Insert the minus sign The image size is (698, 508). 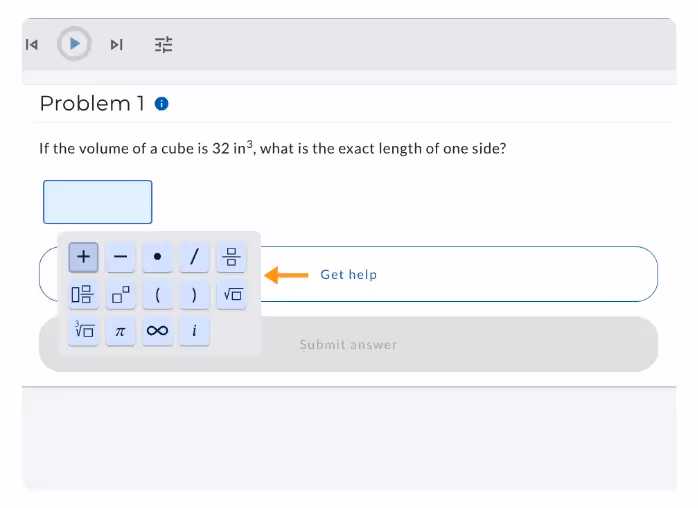click(120, 257)
